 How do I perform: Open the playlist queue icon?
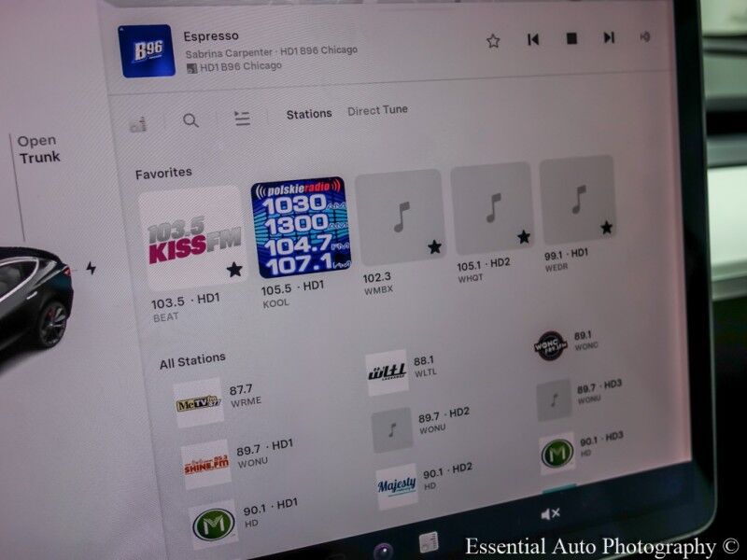(x=242, y=119)
